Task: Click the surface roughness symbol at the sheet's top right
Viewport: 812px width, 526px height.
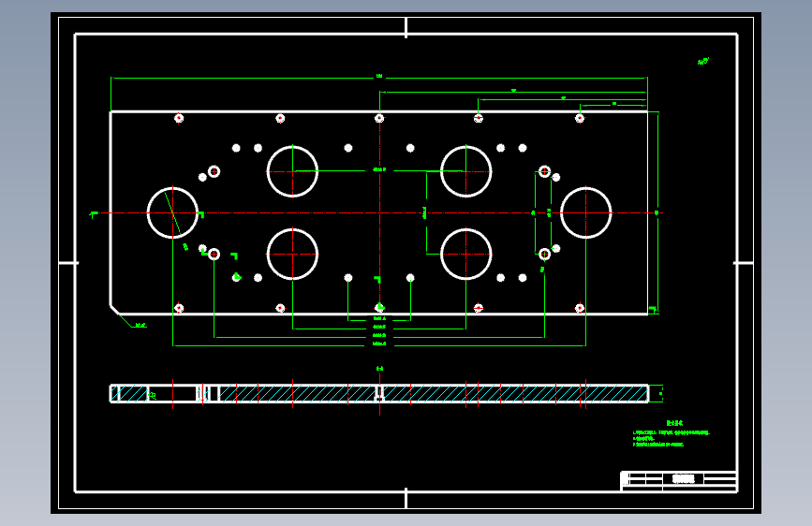Action: pos(702,62)
